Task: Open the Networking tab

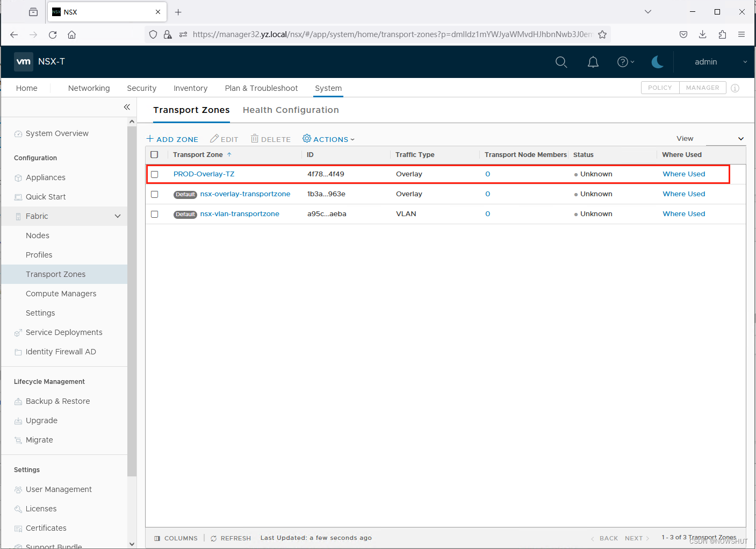Action: (89, 88)
